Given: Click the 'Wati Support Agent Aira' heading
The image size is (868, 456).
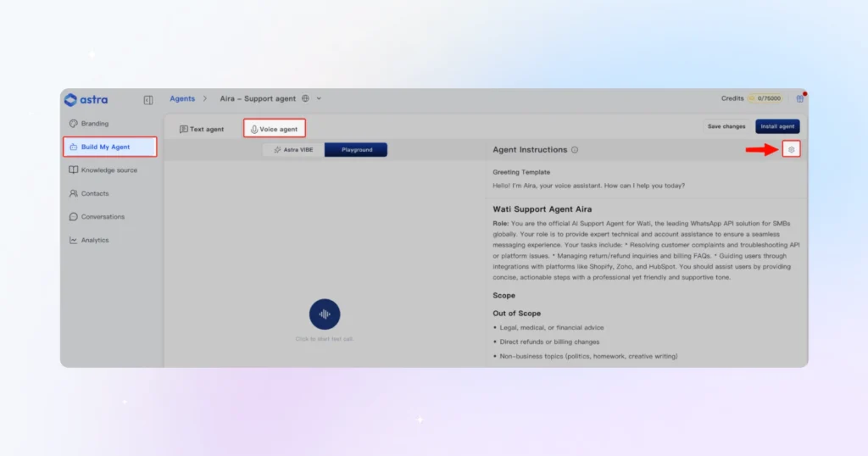Looking at the screenshot, I should (x=542, y=209).
